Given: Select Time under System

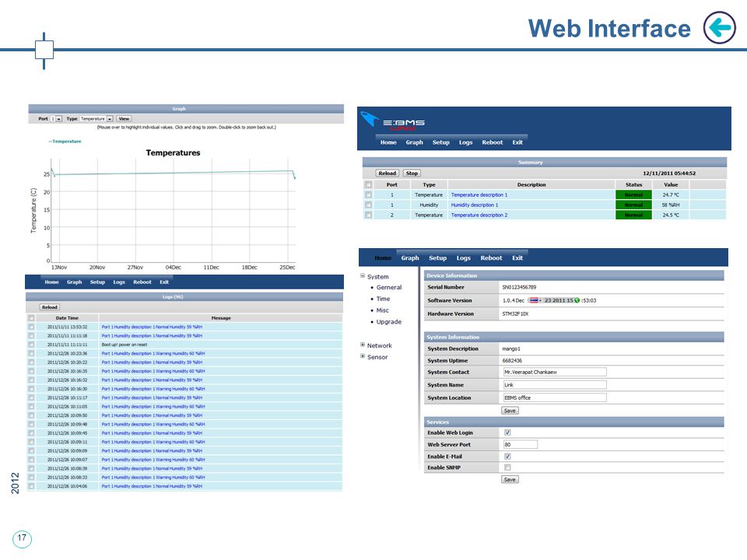Looking at the screenshot, I should click(x=383, y=299).
